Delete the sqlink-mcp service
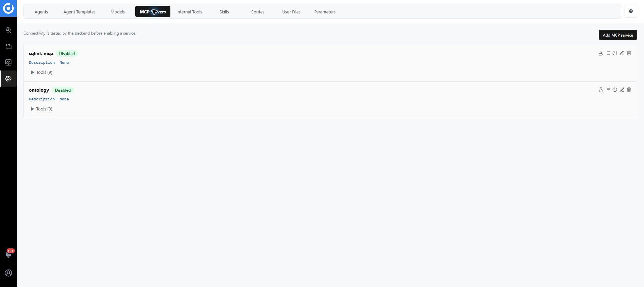This screenshot has width=644, height=287. click(x=629, y=53)
